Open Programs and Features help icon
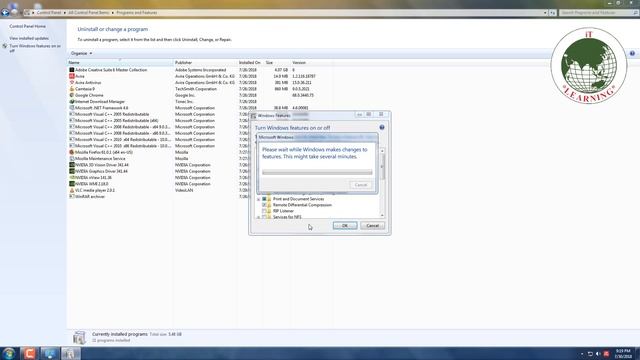Image resolution: width=640 pixels, height=360 pixels. (632, 53)
